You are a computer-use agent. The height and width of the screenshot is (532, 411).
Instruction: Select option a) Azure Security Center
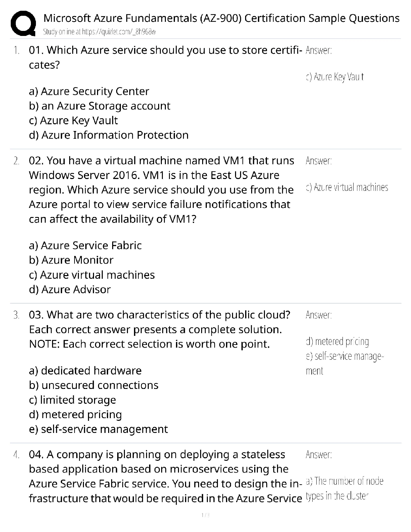point(89,91)
